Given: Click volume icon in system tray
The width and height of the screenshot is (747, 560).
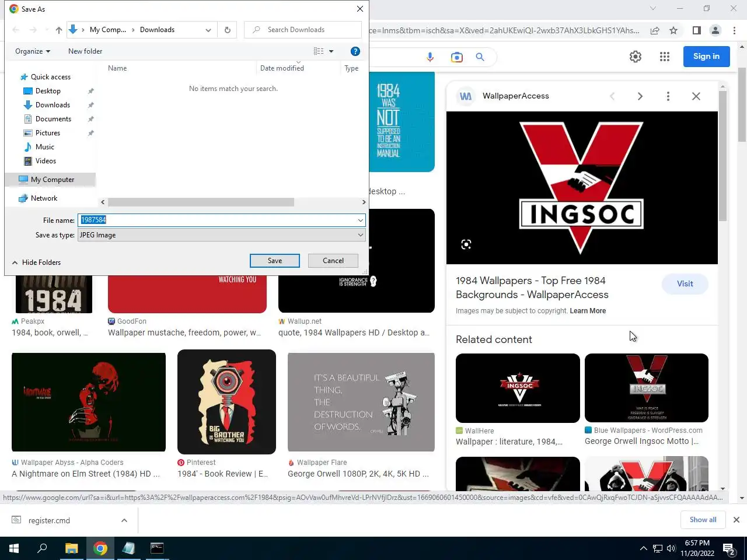Looking at the screenshot, I should pos(671,548).
